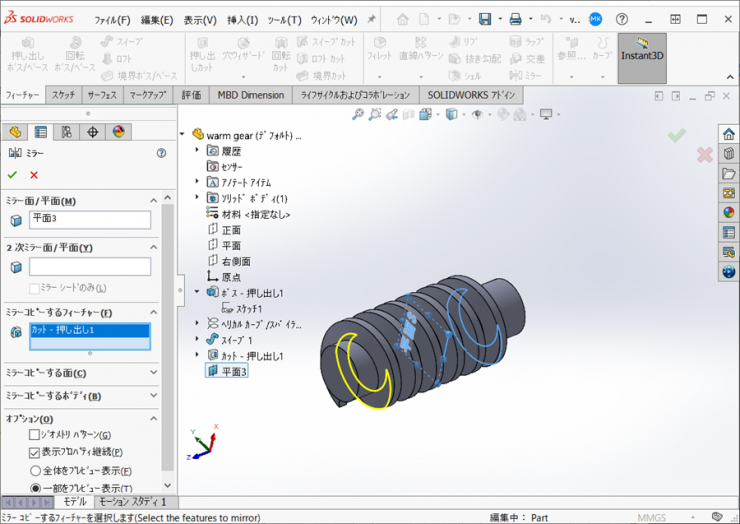
Task: Open the DisplayManager color sphere tab
Action: point(118,132)
